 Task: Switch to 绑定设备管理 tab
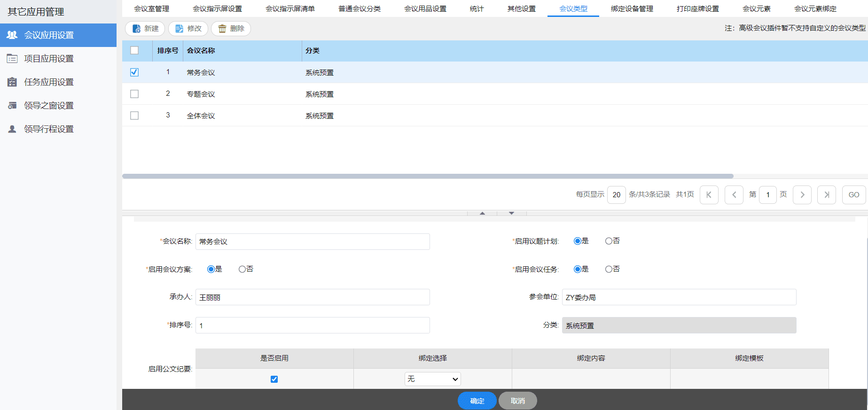632,8
